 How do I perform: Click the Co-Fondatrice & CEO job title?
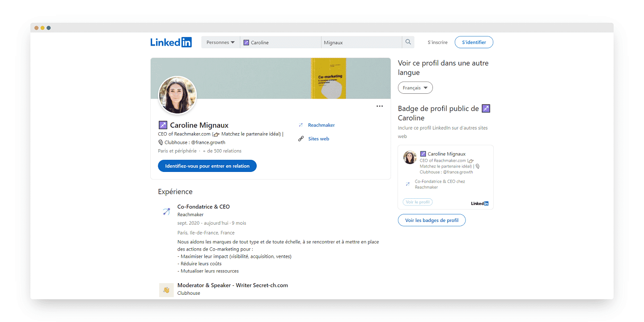coord(203,207)
